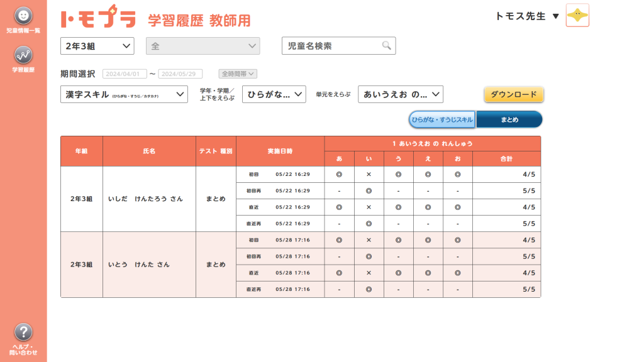
Task: Open the 児童情報一覧 sidebar icon
Action: [23, 20]
